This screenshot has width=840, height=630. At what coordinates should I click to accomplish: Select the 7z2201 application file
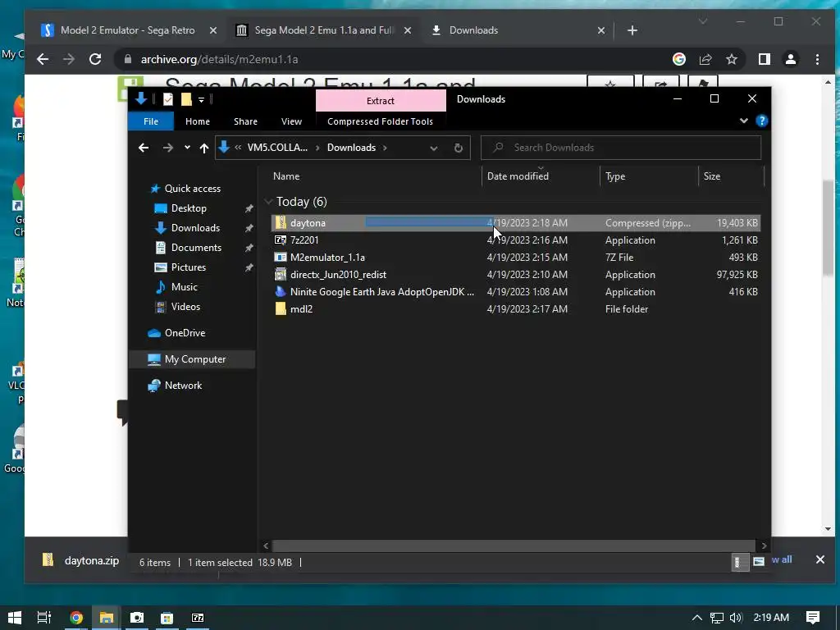515,240
